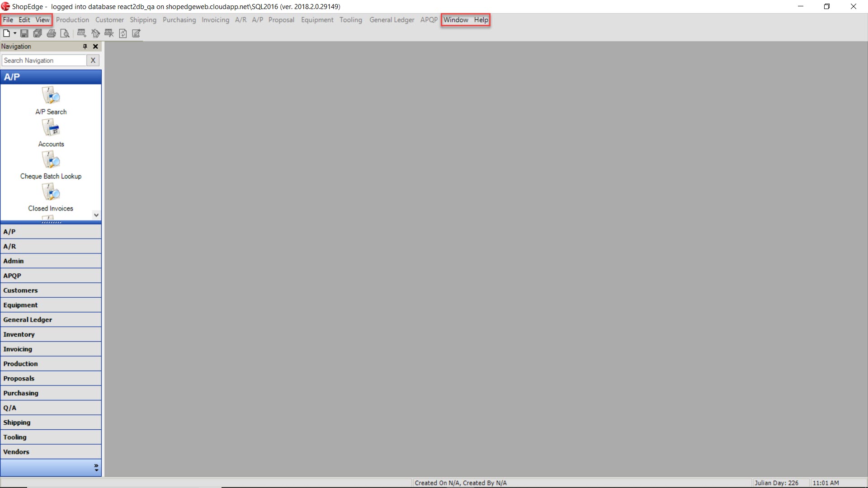Click the print toolbar icon
Viewport: 868px width, 488px height.
click(51, 33)
